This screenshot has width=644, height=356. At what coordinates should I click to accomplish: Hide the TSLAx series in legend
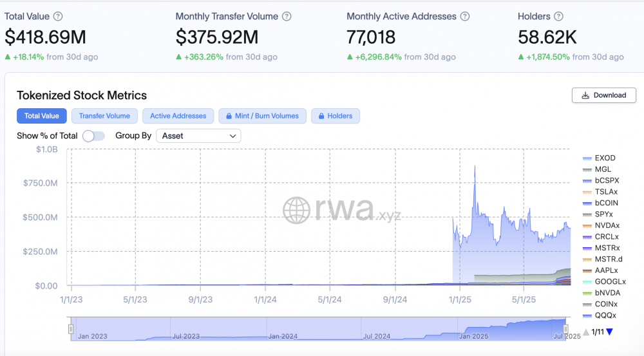tap(600, 192)
